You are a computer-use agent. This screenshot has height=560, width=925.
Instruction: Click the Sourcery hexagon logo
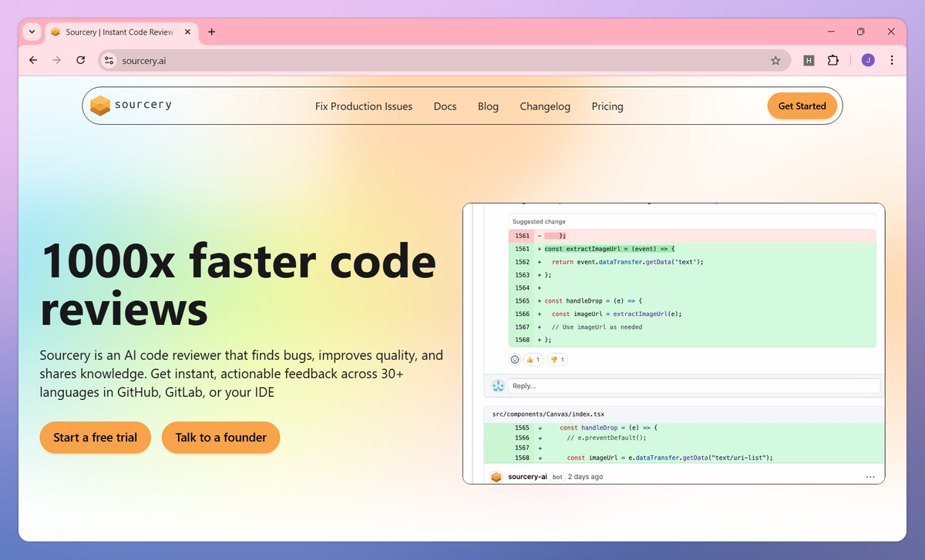click(x=100, y=105)
